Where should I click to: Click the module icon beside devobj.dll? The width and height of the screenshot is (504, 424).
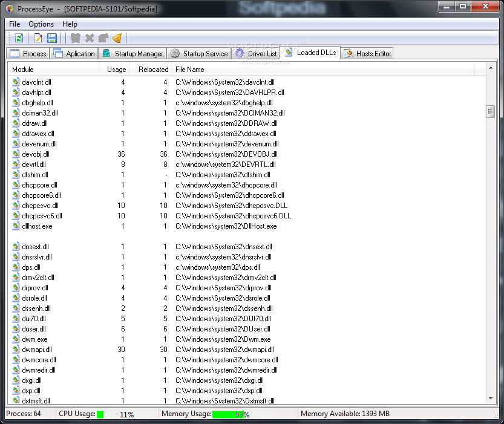point(16,154)
